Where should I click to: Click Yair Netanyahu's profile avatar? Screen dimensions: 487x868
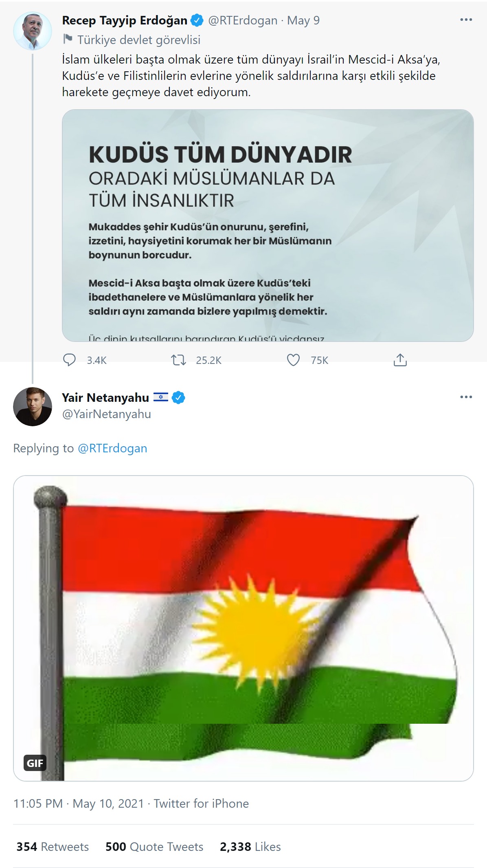(x=33, y=406)
